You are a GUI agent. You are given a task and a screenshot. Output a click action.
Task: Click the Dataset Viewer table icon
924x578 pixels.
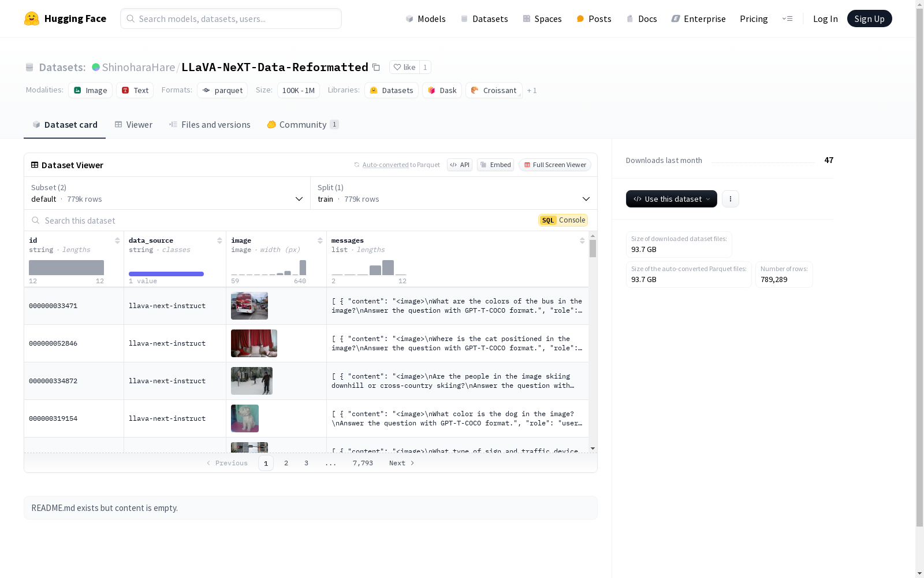point(35,165)
